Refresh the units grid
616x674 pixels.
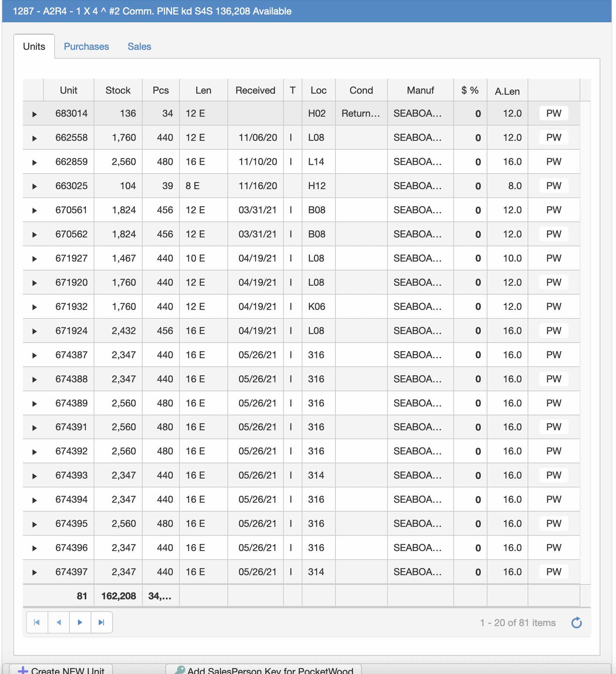pos(577,623)
